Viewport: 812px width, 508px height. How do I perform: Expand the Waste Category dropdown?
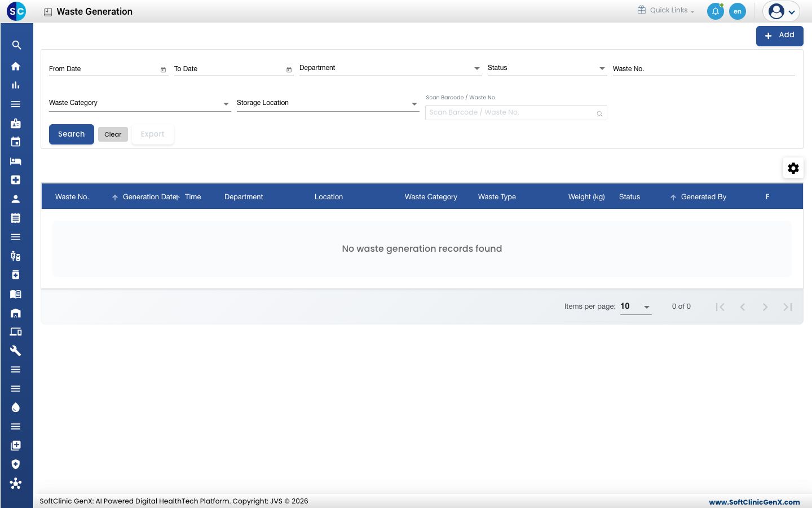[140, 103]
